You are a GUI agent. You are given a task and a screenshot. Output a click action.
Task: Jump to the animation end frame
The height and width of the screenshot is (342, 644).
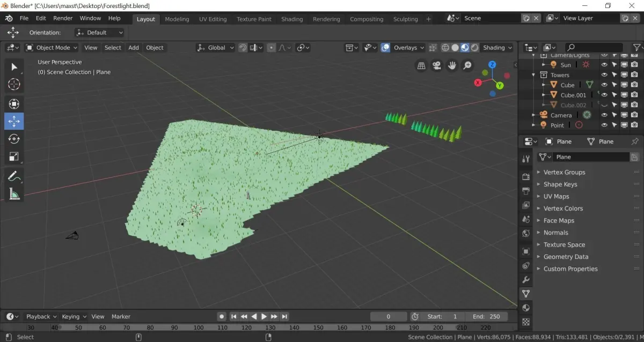coord(284,317)
